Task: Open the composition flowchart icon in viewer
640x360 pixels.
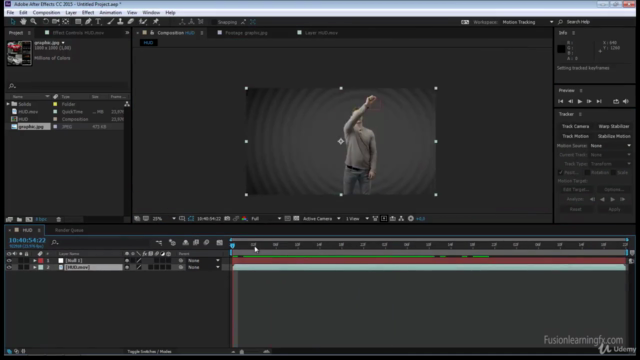Action: tap(401, 219)
